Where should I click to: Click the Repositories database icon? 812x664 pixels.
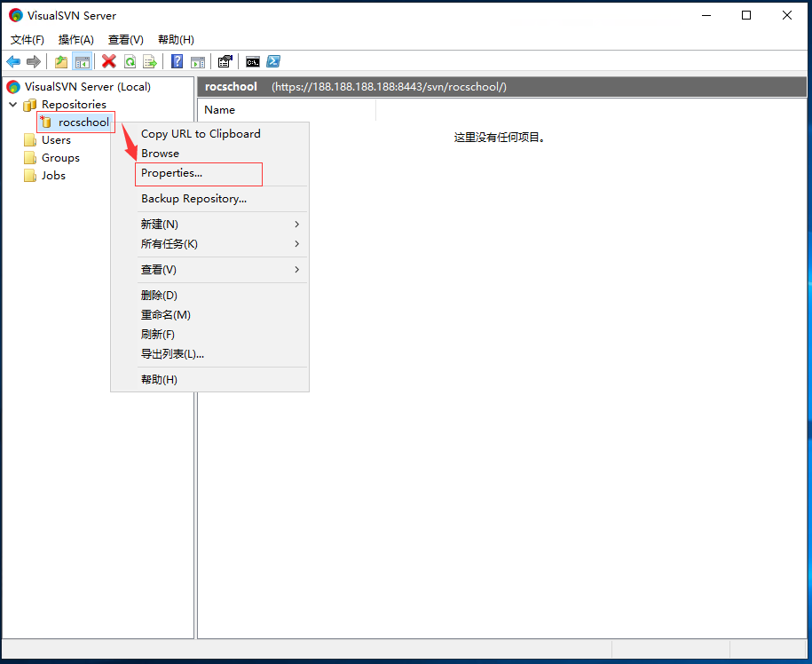(30, 105)
